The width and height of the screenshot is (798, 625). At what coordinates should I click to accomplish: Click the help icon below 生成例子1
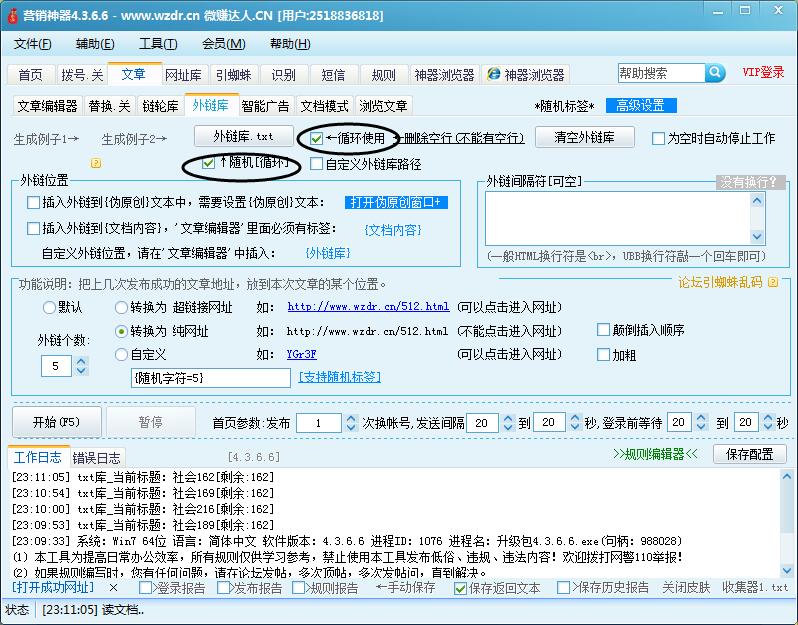coord(96,162)
